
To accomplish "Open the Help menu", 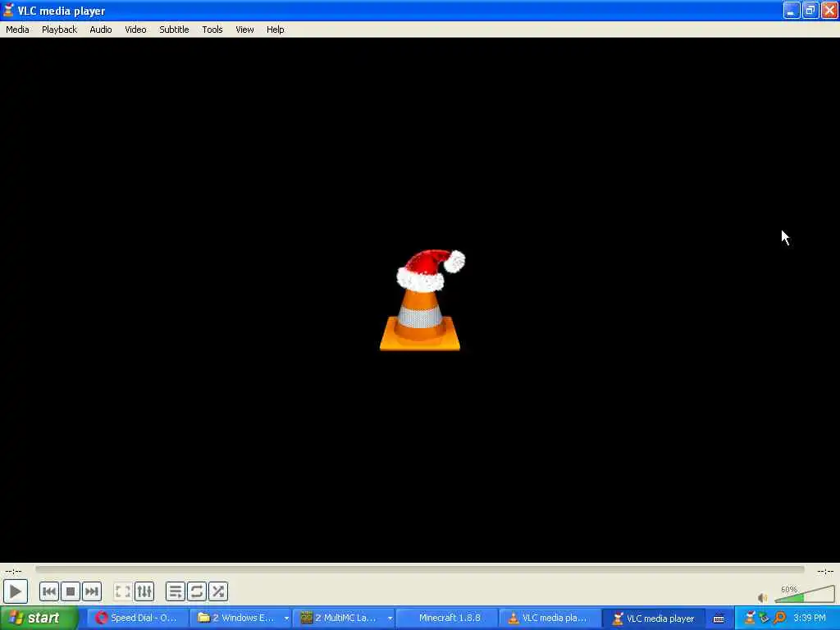I will tap(276, 30).
